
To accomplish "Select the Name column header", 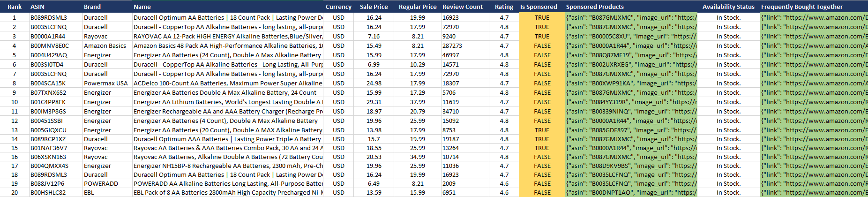I will tap(227, 7).
